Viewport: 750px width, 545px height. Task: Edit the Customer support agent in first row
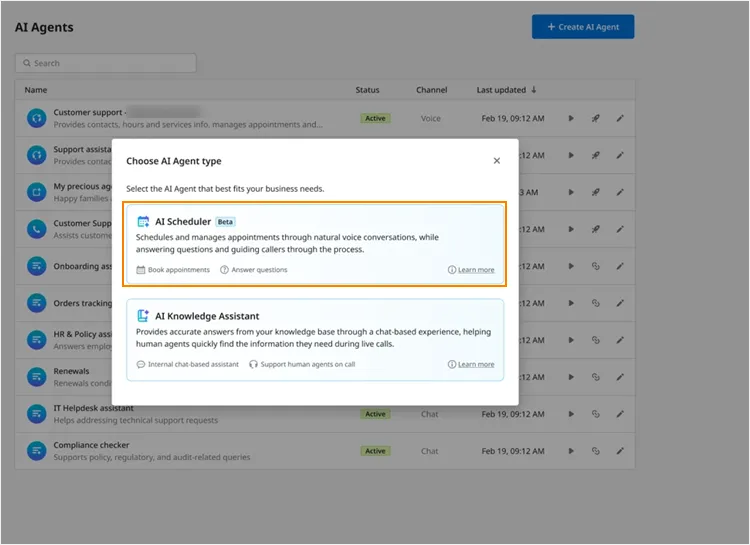coord(620,118)
